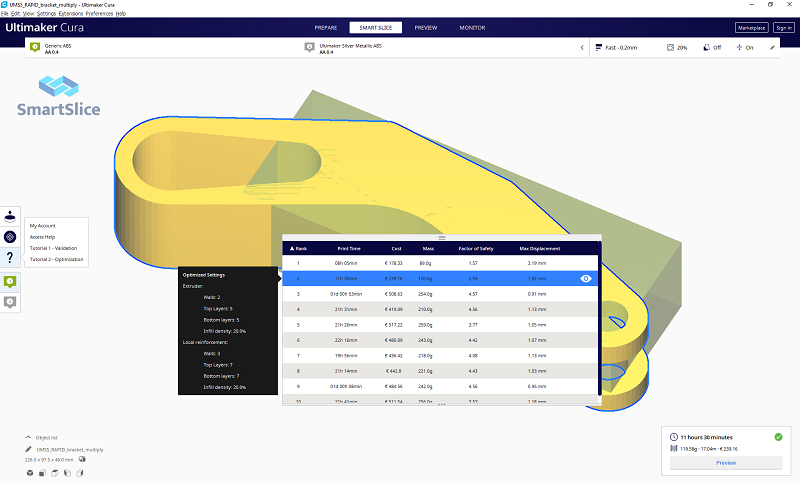
Task: Click the adhesion On icon
Action: pos(739,47)
